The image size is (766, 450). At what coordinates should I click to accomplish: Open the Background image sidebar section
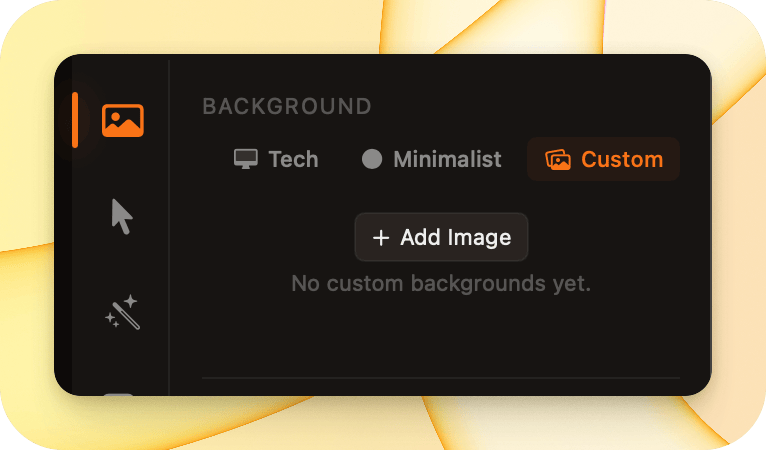pos(123,120)
